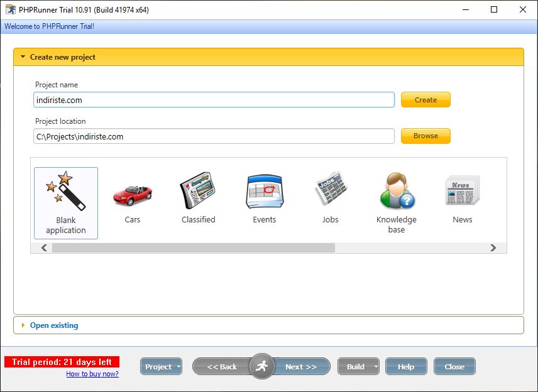Click the Create button
Viewport: 538px width, 392px height.
click(425, 100)
